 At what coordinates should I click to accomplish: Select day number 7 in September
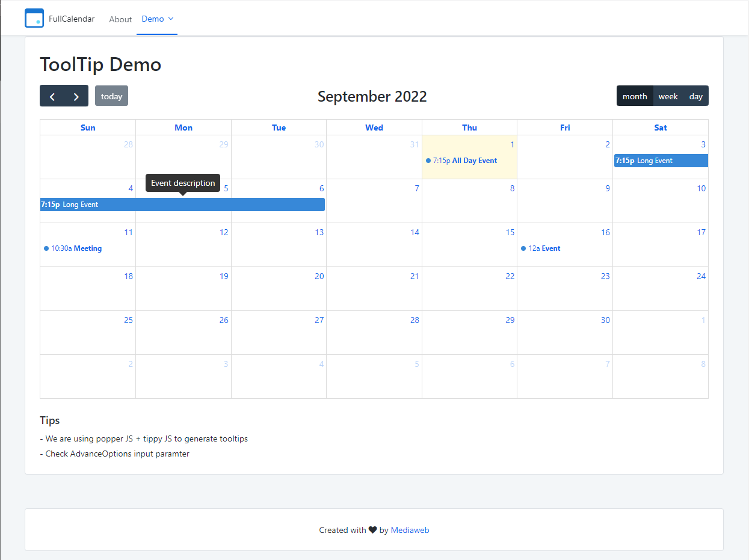[417, 188]
